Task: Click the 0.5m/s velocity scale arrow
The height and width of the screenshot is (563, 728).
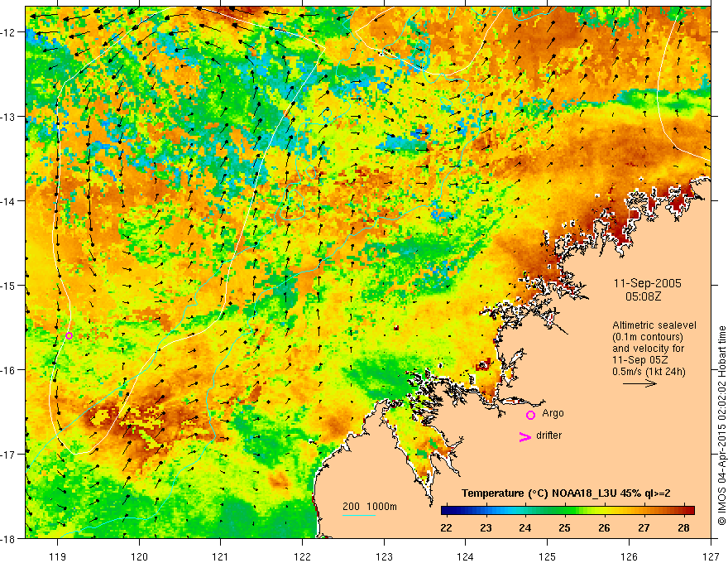Action: tap(639, 383)
